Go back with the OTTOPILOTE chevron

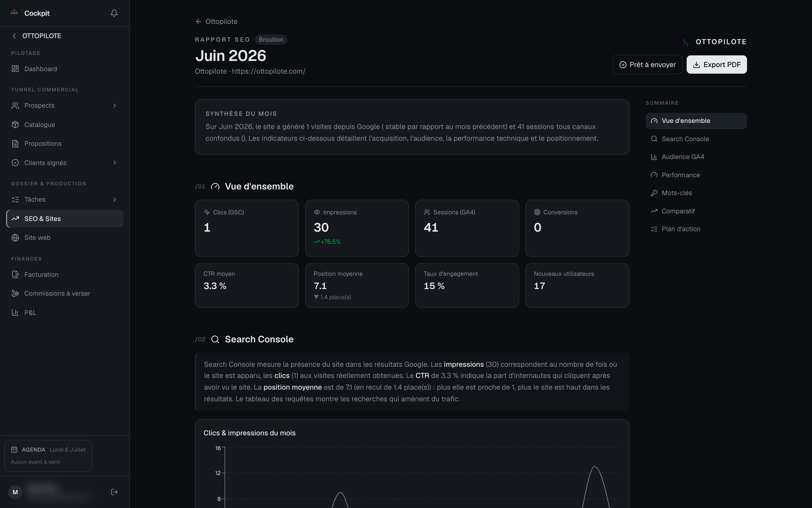click(14, 36)
